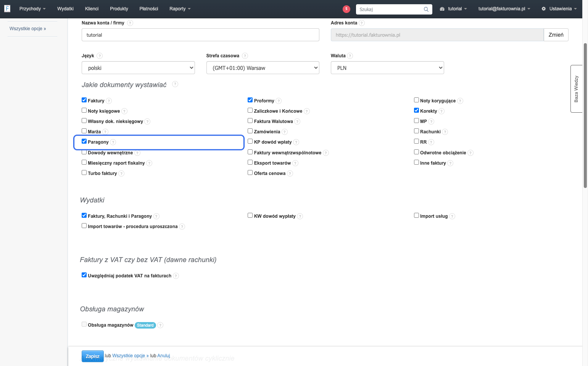Open help icon next to Strefa czasowa
The height and width of the screenshot is (366, 588).
245,56
